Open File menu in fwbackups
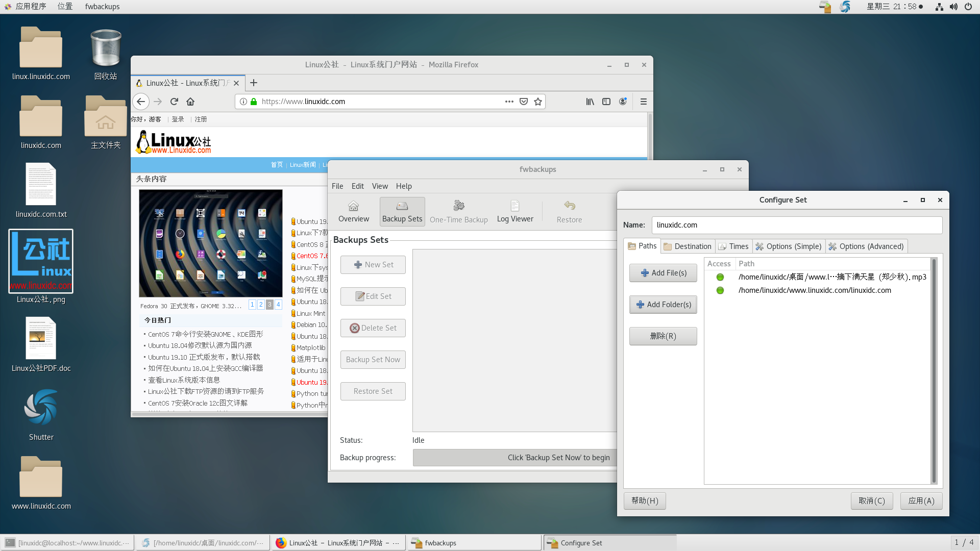This screenshot has width=980, height=551. (x=337, y=186)
